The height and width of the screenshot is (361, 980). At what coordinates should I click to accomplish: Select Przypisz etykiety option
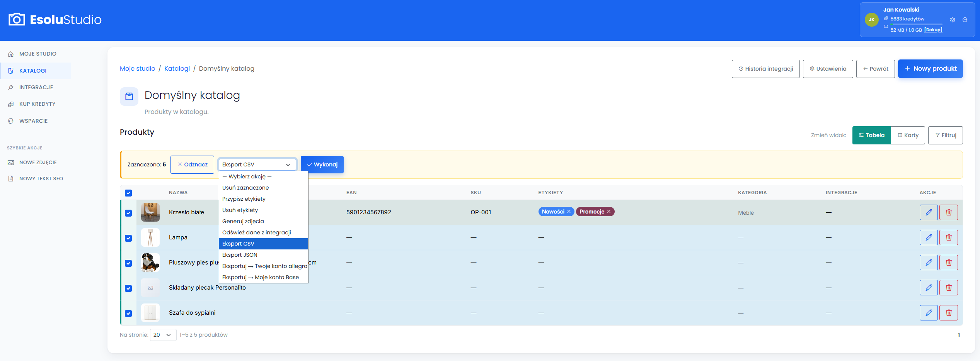[264, 199]
